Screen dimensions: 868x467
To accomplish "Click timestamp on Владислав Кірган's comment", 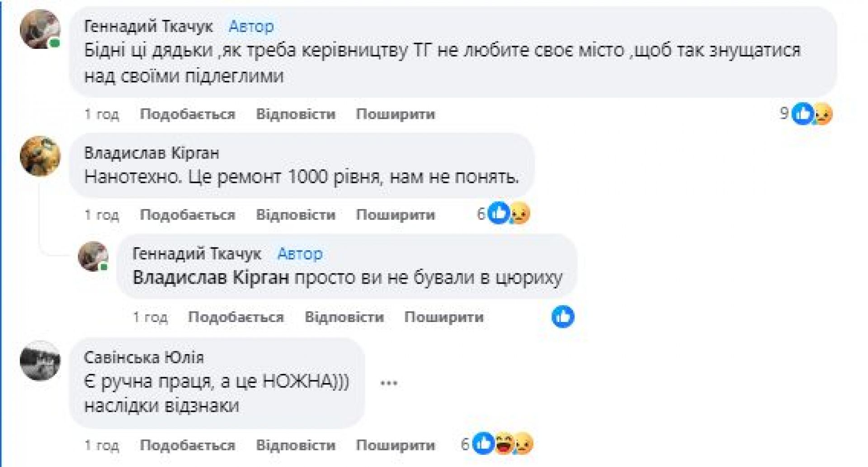I will [x=102, y=215].
